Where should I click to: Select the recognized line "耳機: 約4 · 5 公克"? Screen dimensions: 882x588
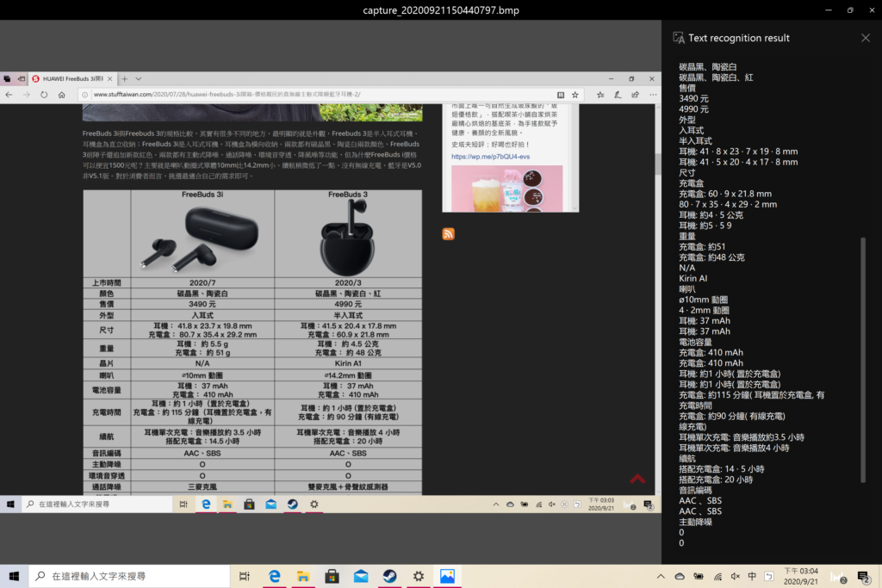coord(711,215)
